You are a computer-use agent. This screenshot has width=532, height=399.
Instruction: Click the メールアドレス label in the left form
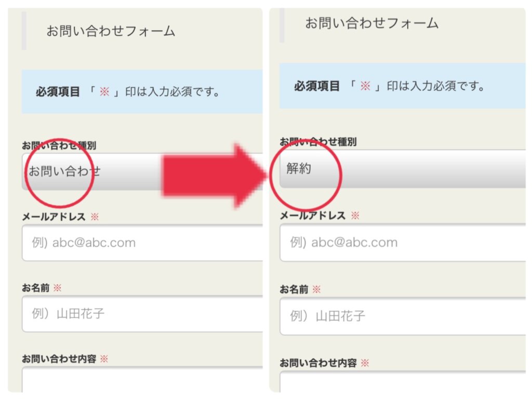click(54, 217)
